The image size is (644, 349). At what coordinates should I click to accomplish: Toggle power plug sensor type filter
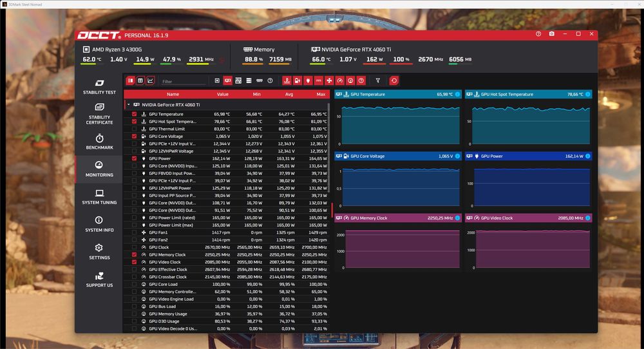308,80
